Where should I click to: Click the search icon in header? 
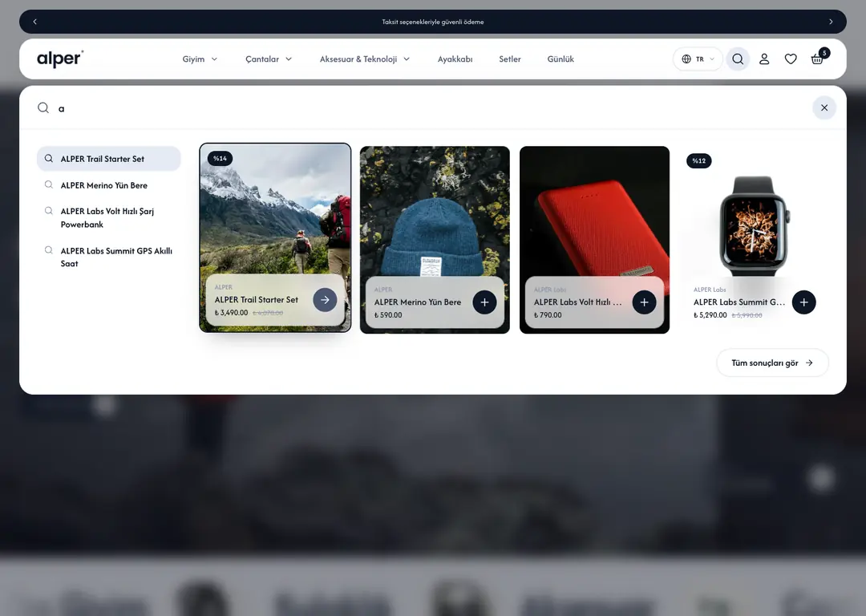[x=738, y=59]
